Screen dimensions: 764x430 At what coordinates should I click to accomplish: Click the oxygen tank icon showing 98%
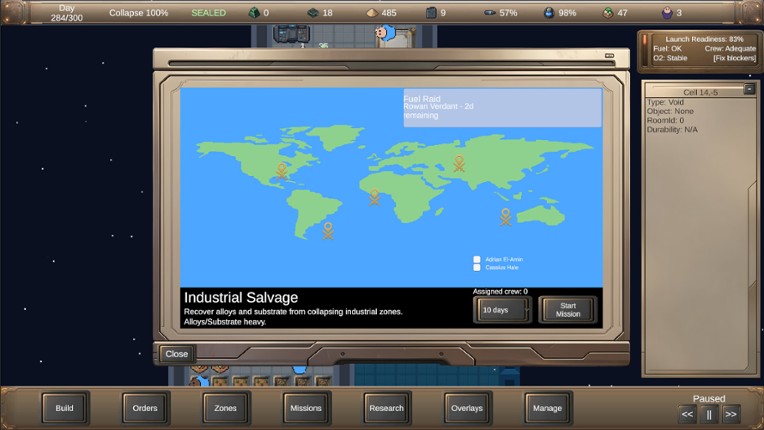click(549, 13)
